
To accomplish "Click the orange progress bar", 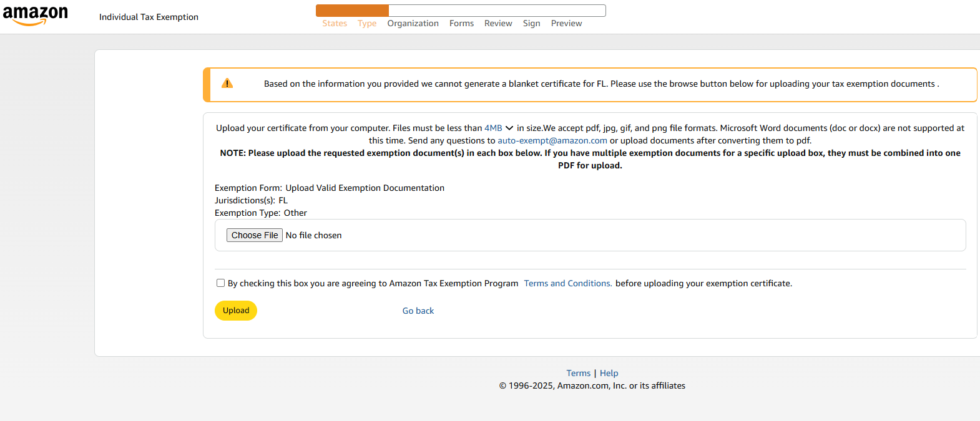I will (353, 11).
